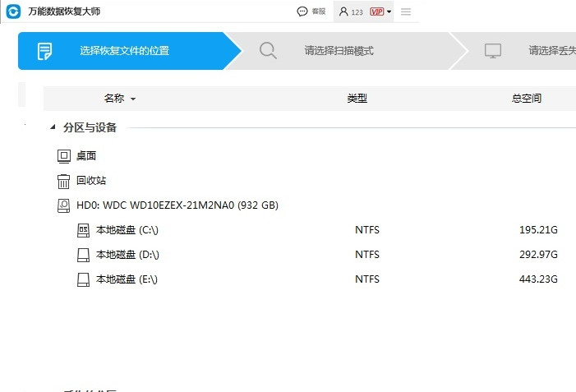Click the 类型 column header
The image size is (576, 392).
pyautogui.click(x=357, y=99)
